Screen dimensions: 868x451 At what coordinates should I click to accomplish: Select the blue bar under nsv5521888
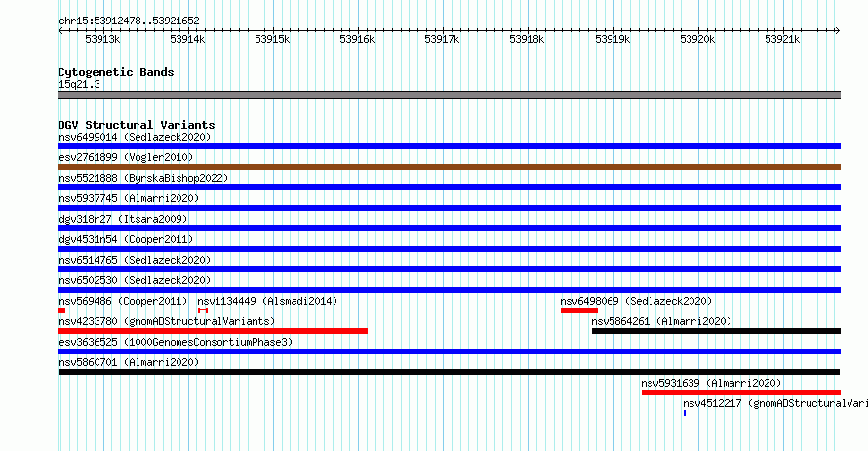point(449,187)
